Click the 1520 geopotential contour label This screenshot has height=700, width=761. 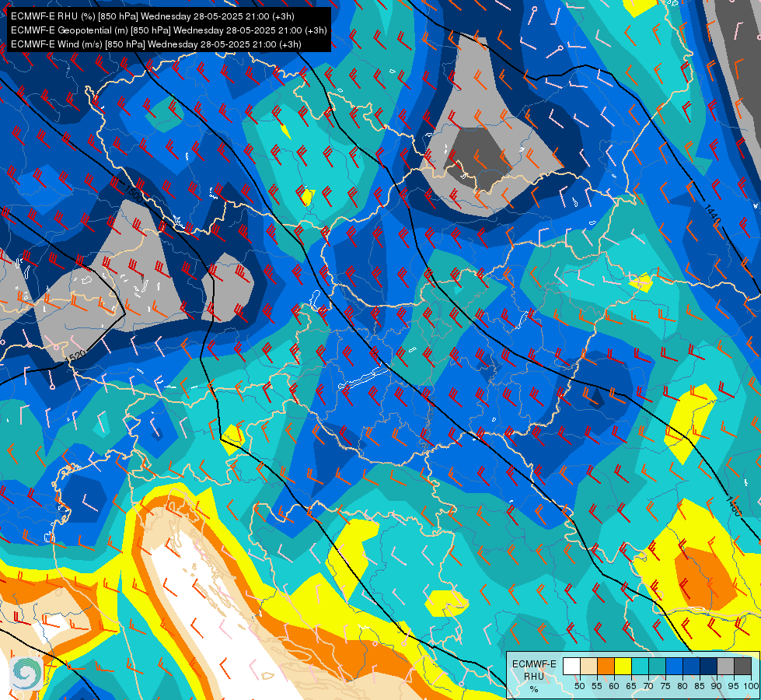pos(76,355)
